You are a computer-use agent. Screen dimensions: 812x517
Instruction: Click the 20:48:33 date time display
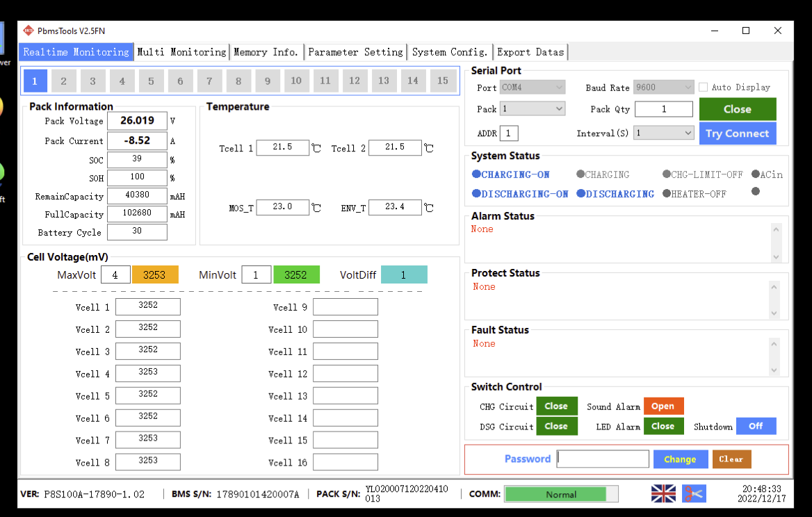762,493
